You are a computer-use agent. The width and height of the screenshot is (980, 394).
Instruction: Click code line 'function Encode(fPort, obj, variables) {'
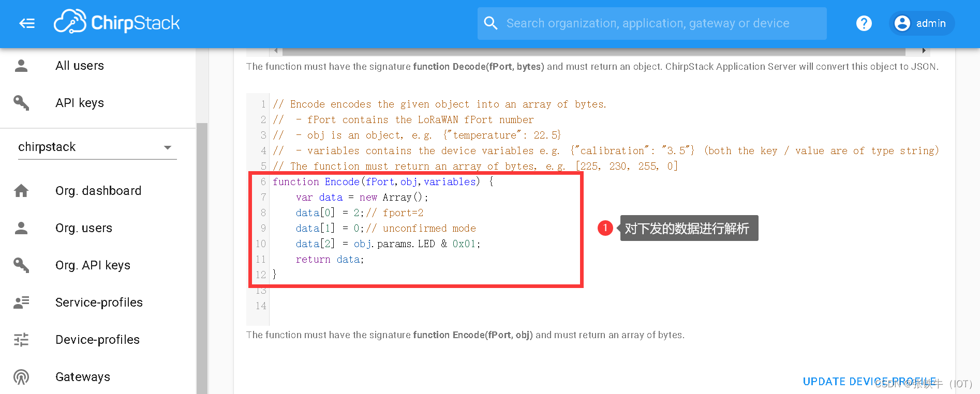(x=383, y=181)
